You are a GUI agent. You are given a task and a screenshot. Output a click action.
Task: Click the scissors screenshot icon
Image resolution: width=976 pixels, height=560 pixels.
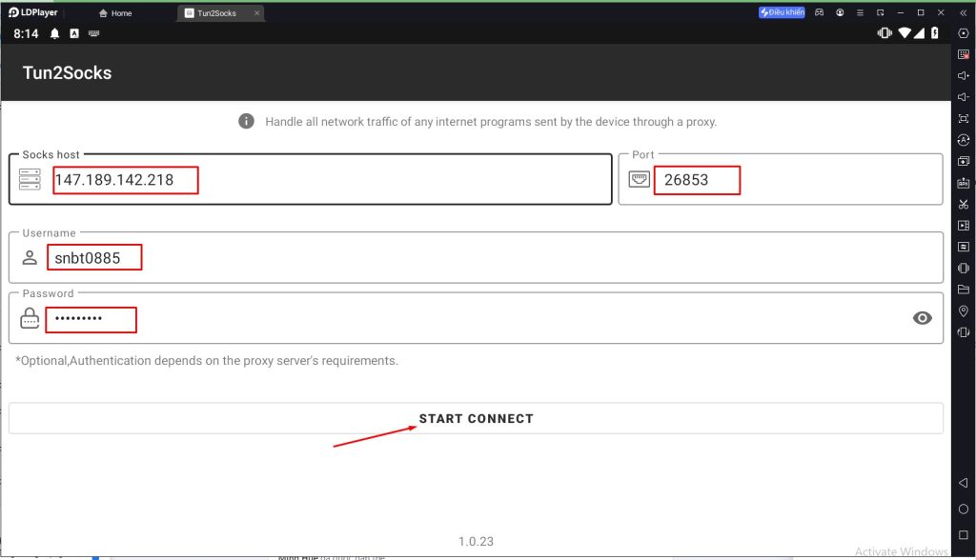[963, 204]
